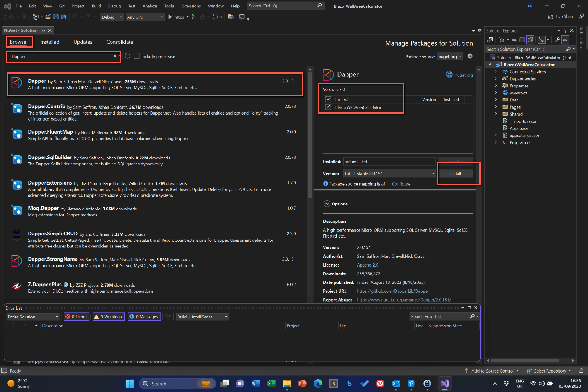The width and height of the screenshot is (588, 392).
Task: Refresh the NuGet package search results
Action: (128, 56)
